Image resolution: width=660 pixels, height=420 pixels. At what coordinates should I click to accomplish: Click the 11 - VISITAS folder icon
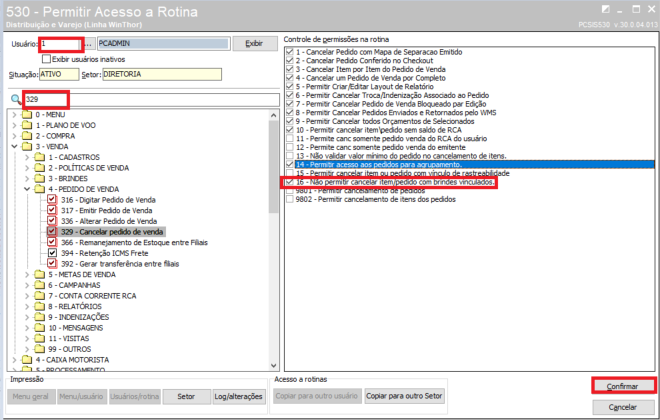tap(40, 338)
